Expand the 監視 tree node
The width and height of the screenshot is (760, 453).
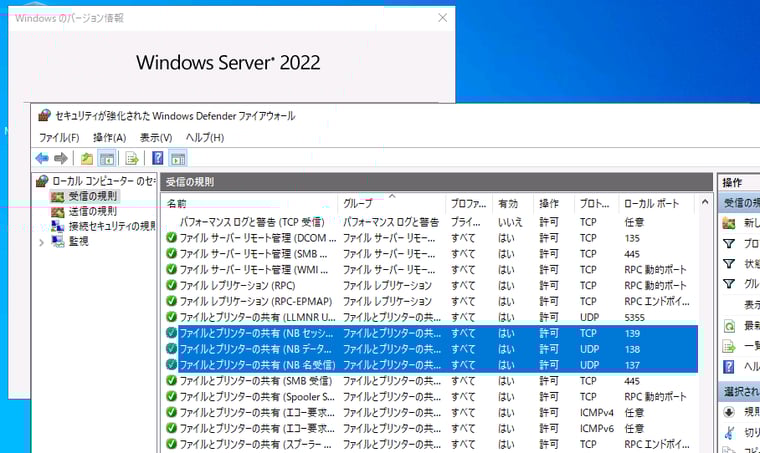click(42, 242)
